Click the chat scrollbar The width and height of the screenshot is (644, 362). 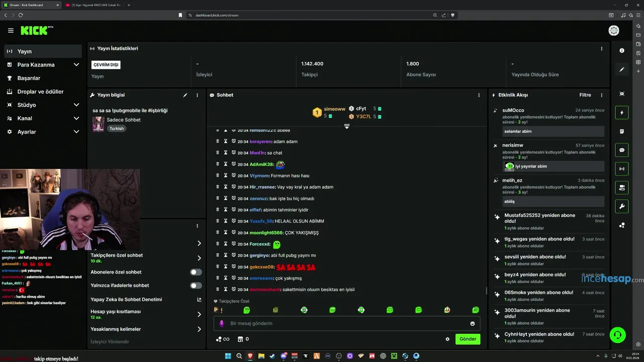(486, 291)
